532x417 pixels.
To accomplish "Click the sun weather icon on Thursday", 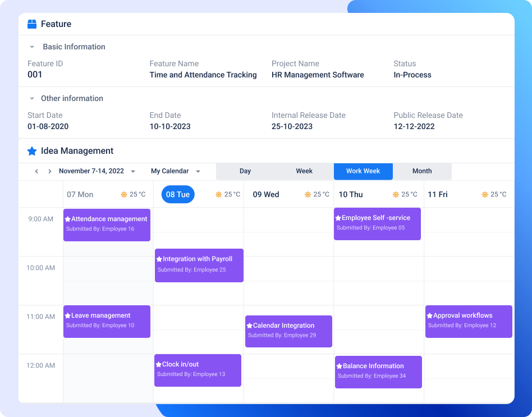I will pos(396,194).
